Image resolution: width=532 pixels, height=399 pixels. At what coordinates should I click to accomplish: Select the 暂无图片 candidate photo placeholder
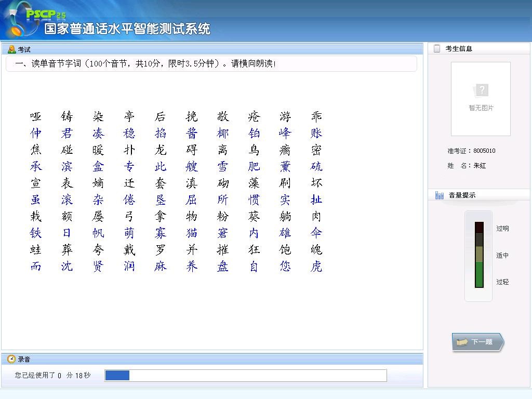click(x=481, y=99)
